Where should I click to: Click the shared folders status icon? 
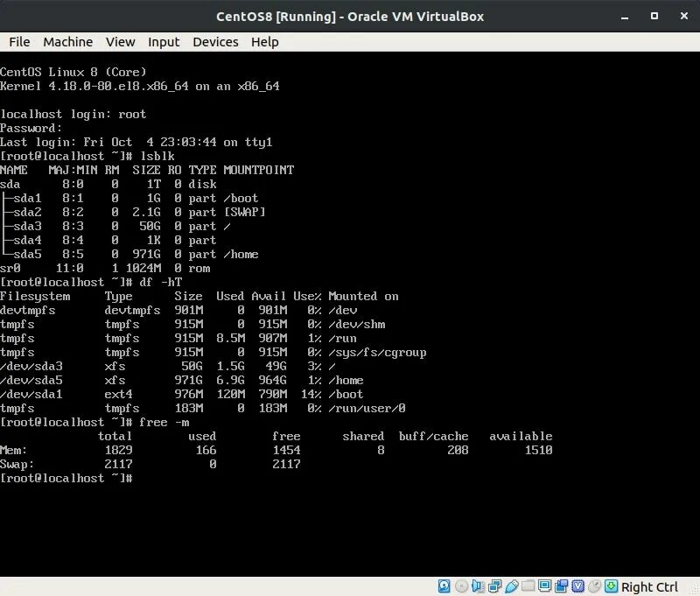click(528, 585)
